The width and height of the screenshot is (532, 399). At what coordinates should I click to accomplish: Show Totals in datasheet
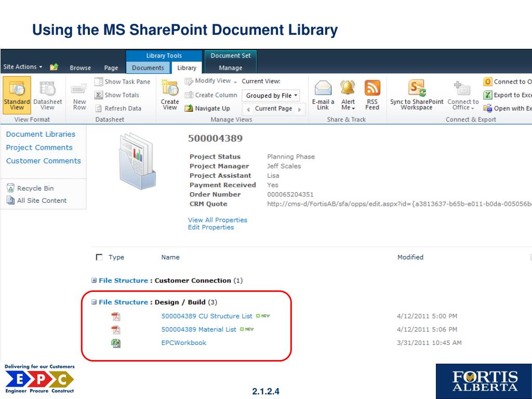pyautogui.click(x=117, y=95)
